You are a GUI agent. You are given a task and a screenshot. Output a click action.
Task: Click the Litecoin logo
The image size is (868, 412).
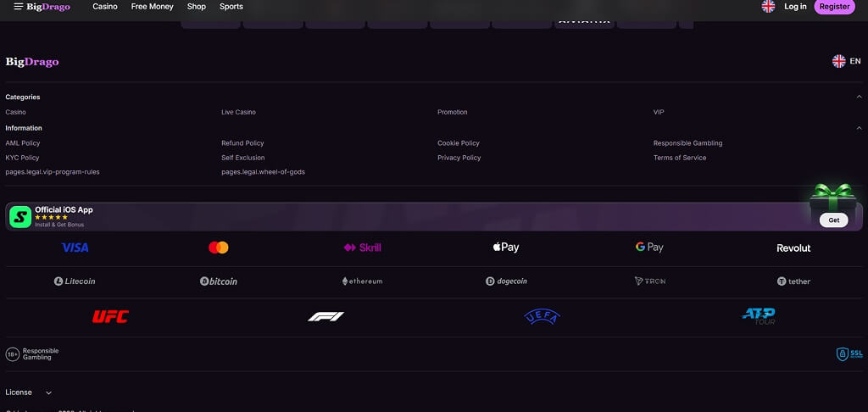pyautogui.click(x=75, y=281)
